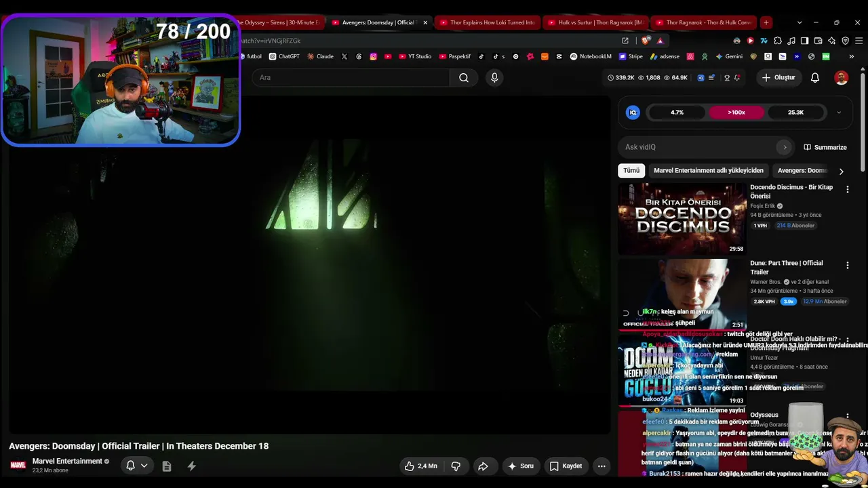The height and width of the screenshot is (488, 868).
Task: Open the adsense bookmark
Action: pyautogui.click(x=665, y=56)
